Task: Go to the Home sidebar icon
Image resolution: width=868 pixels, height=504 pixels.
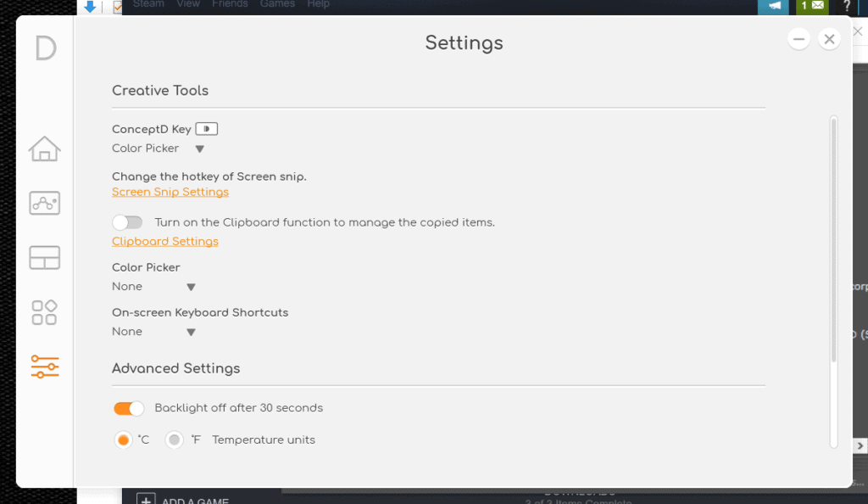Action: (45, 149)
